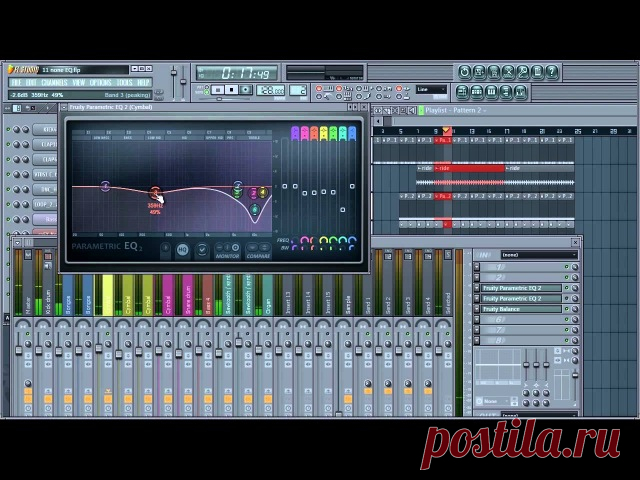Open the slot menu arrow of empty slot 1
This screenshot has height=480, width=640.
(476, 267)
